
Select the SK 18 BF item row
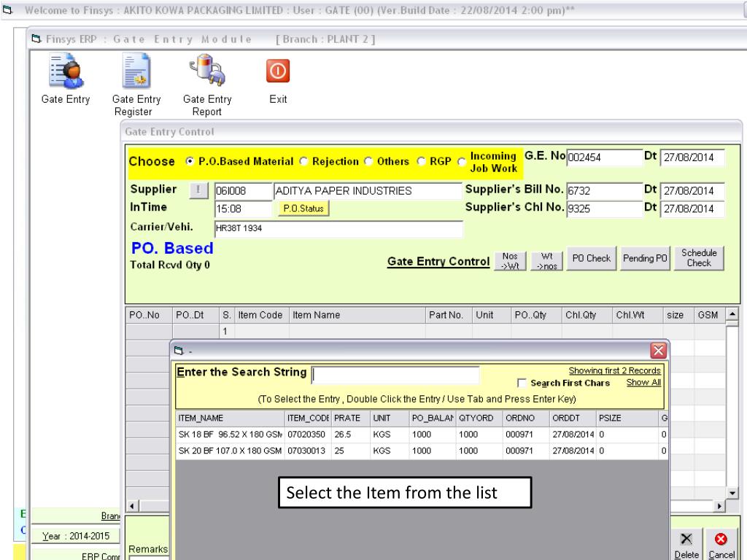229,434
